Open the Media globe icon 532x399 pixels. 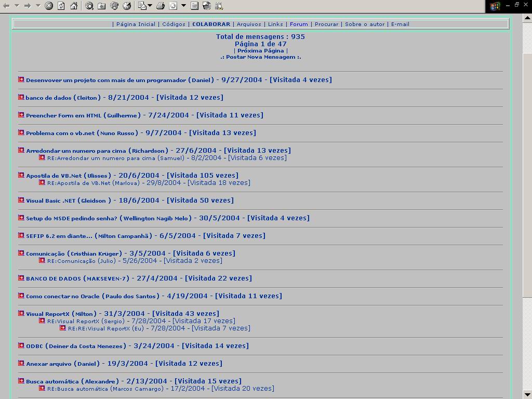[x=114, y=6]
